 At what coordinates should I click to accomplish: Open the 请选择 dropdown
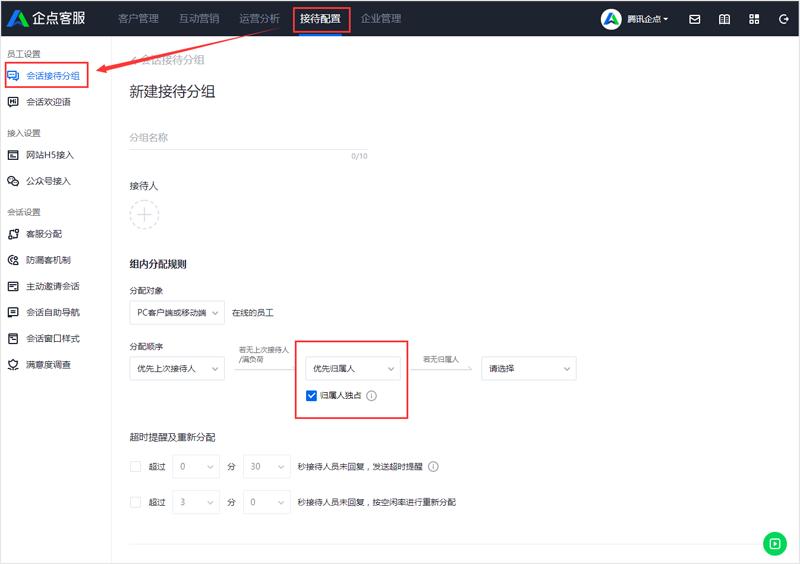(x=529, y=369)
